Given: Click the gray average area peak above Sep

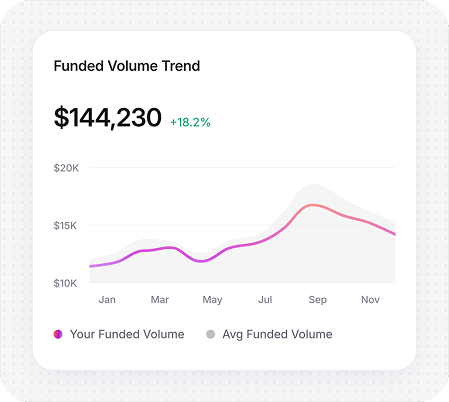Looking at the screenshot, I should [x=312, y=185].
